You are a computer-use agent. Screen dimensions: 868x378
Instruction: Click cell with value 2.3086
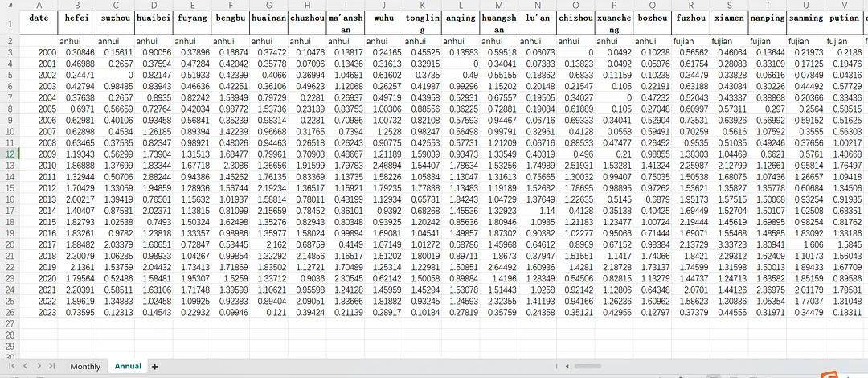coord(231,165)
